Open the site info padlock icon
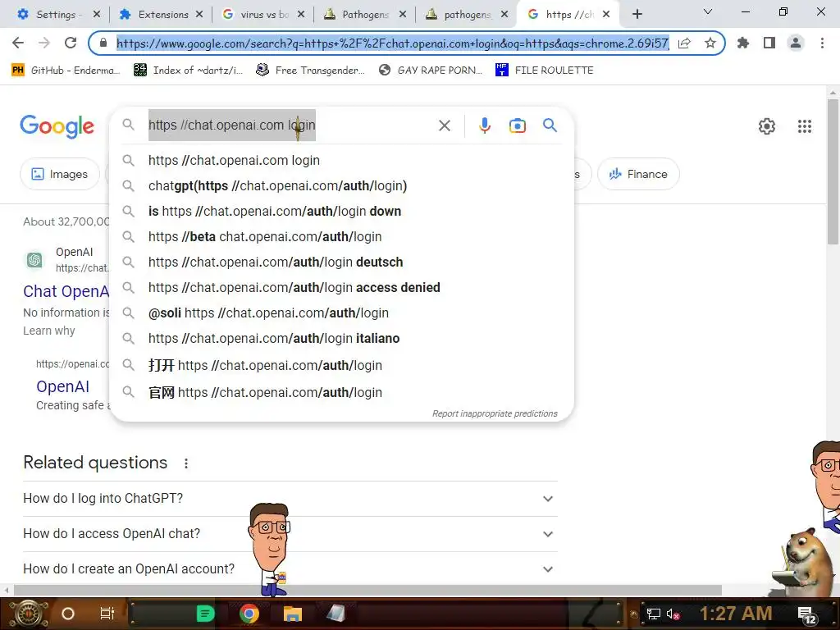This screenshot has width=840, height=630. 103,43
